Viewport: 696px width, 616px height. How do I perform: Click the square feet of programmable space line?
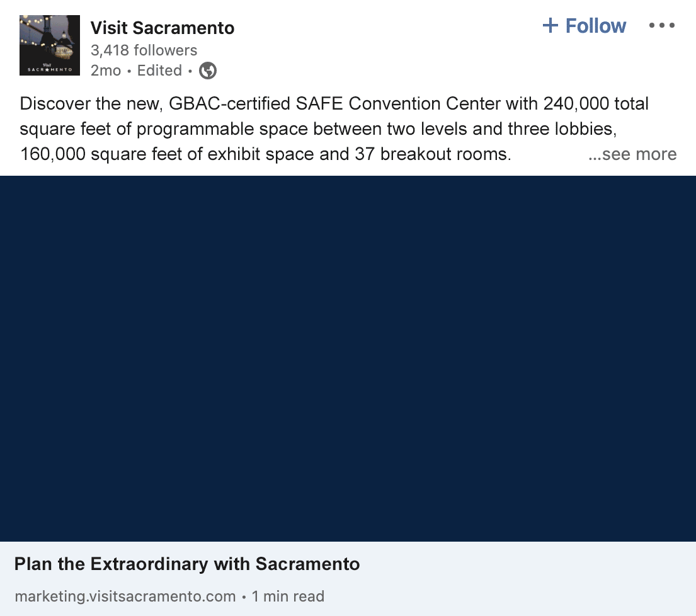[318, 128]
